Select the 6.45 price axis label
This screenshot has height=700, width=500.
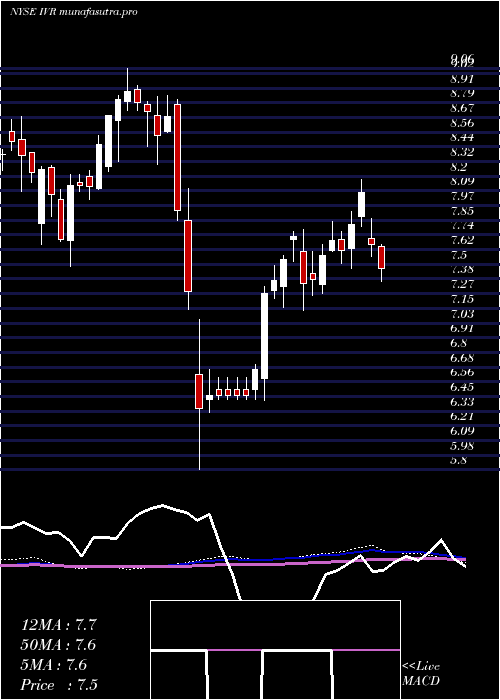pyautogui.click(x=462, y=387)
